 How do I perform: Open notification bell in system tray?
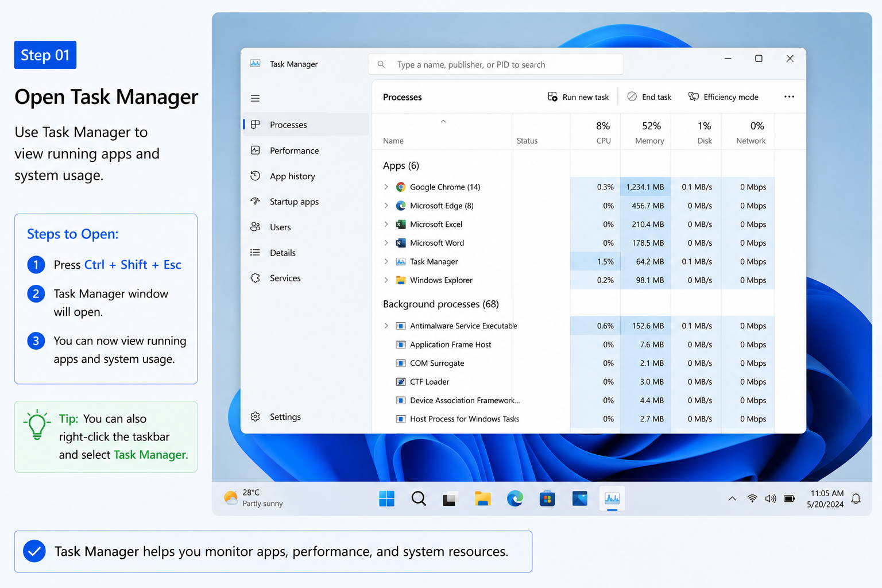coord(856,498)
